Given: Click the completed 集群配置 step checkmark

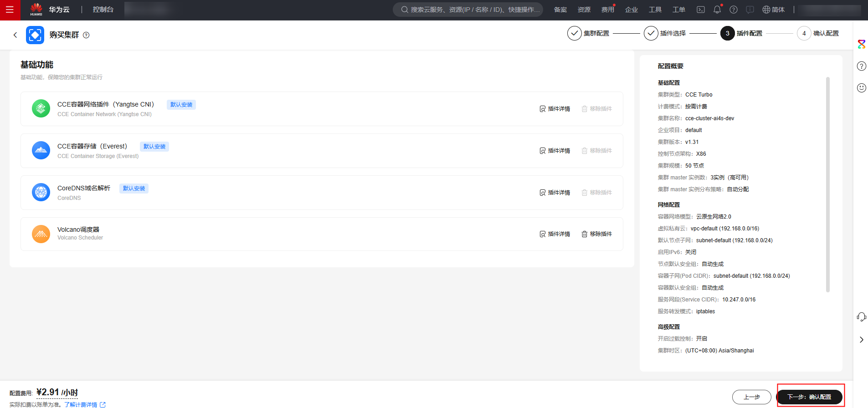Looking at the screenshot, I should coord(574,33).
